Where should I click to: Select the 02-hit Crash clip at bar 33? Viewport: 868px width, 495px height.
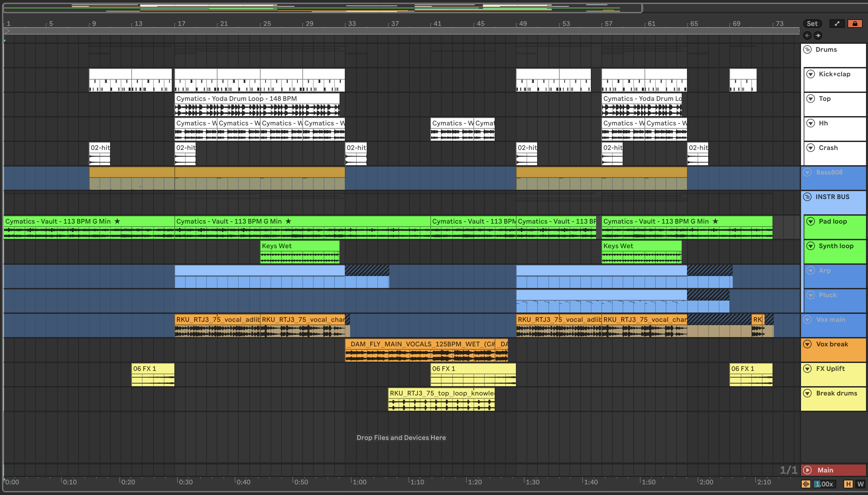point(356,154)
